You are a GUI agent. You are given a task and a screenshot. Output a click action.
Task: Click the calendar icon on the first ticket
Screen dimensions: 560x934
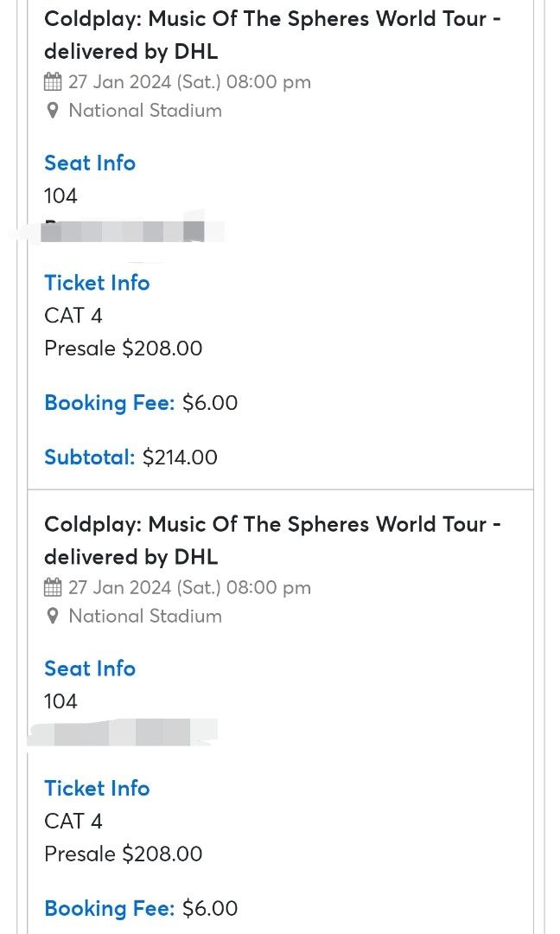53,80
